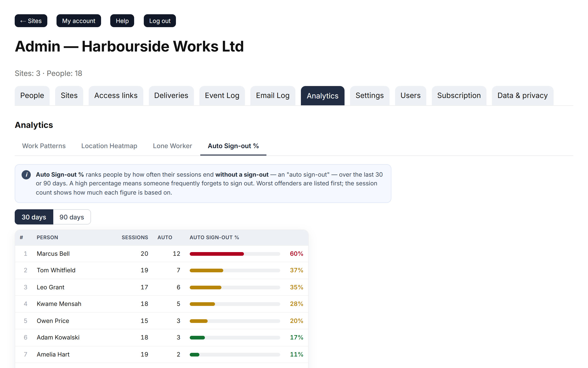Open My account
This screenshot has height=368, width=588.
coord(79,21)
